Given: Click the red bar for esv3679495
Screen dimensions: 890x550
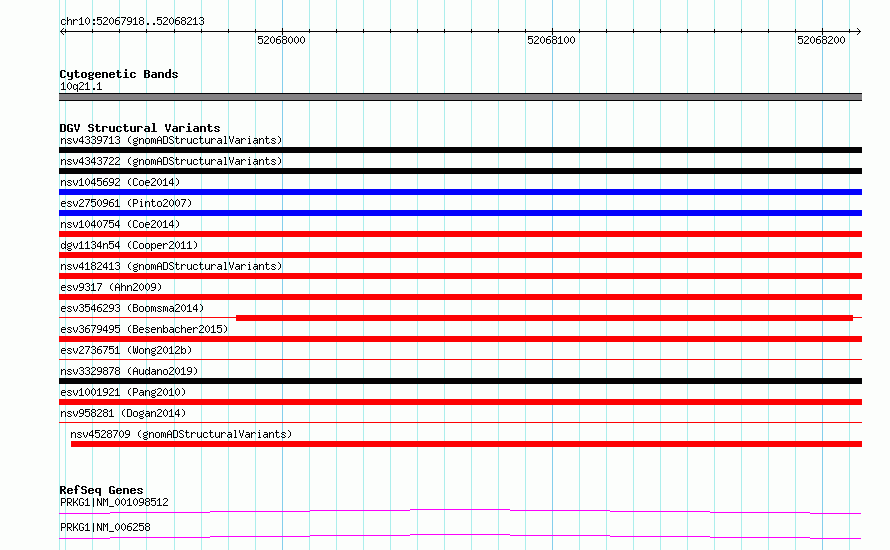Looking at the screenshot, I should point(460,339).
